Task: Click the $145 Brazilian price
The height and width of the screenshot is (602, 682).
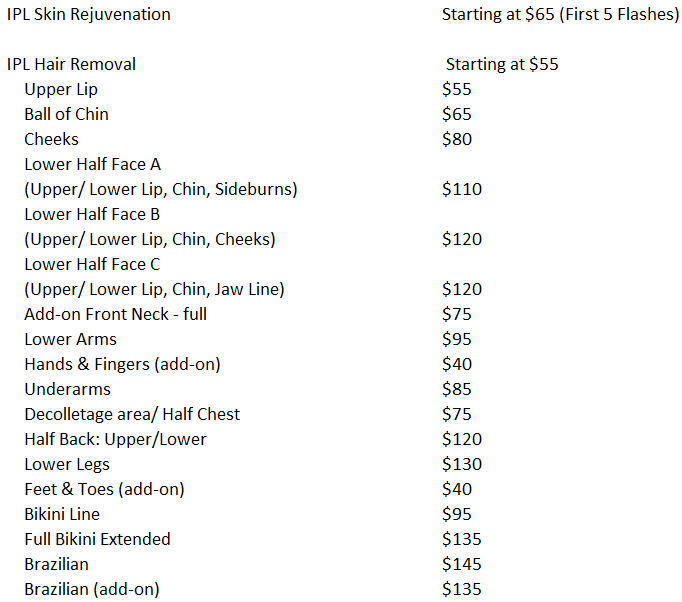Action: point(461,564)
